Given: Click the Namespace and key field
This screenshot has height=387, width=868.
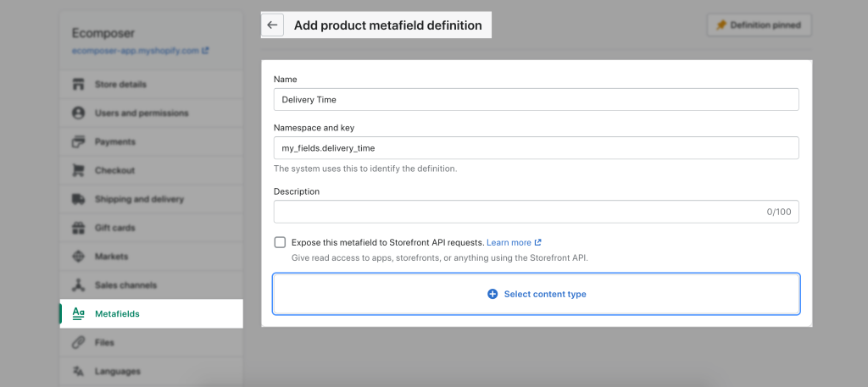Looking at the screenshot, I should coord(537,148).
